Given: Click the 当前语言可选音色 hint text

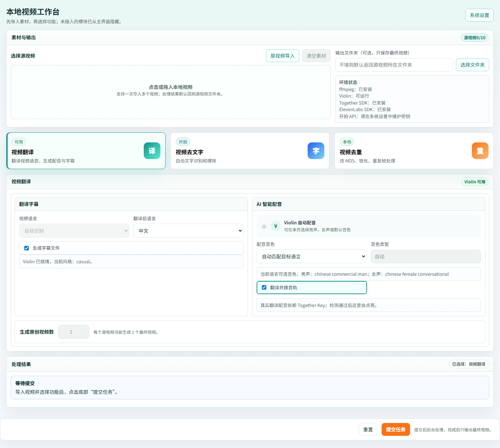Looking at the screenshot, I should coord(355,274).
